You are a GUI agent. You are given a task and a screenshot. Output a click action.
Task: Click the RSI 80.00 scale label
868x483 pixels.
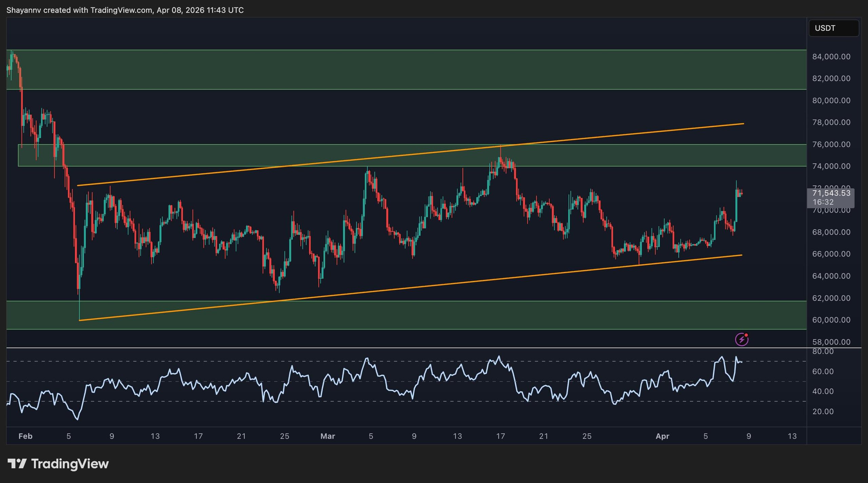point(823,351)
